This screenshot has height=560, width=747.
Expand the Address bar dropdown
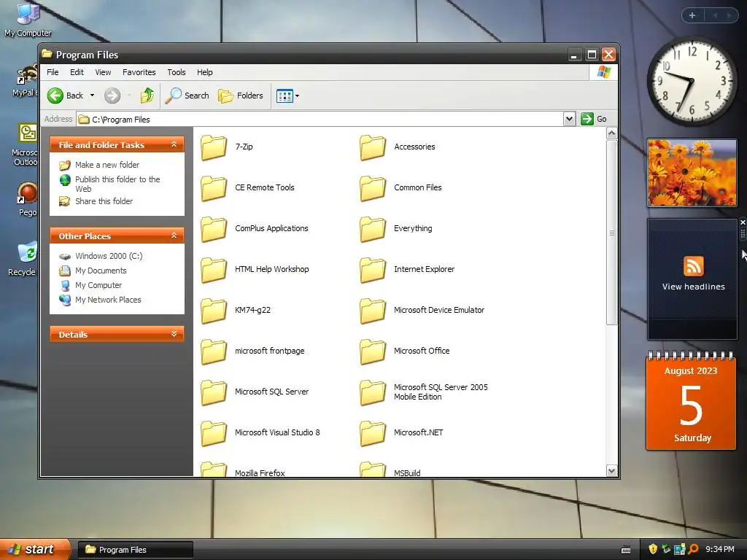[569, 119]
